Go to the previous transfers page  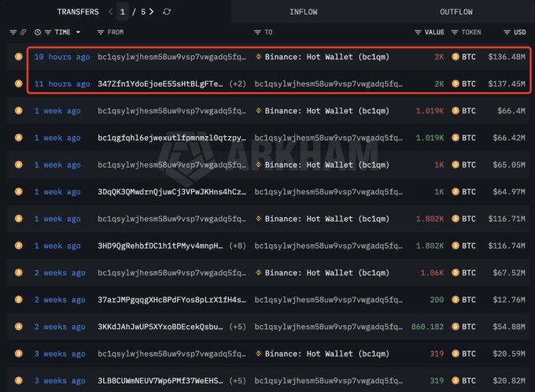point(111,12)
